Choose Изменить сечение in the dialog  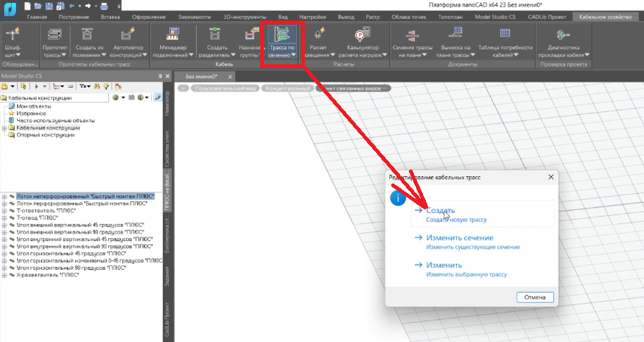483,242
